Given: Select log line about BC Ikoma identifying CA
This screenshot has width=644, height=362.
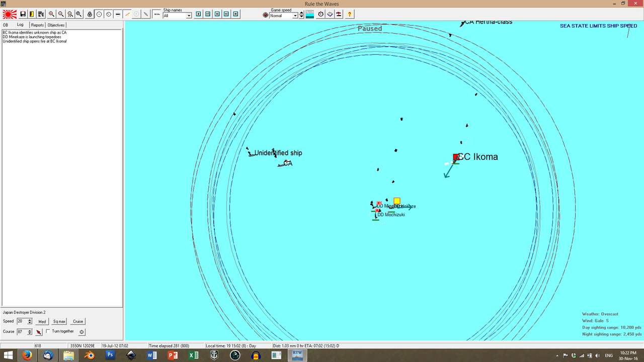Looking at the screenshot, I should (34, 33).
